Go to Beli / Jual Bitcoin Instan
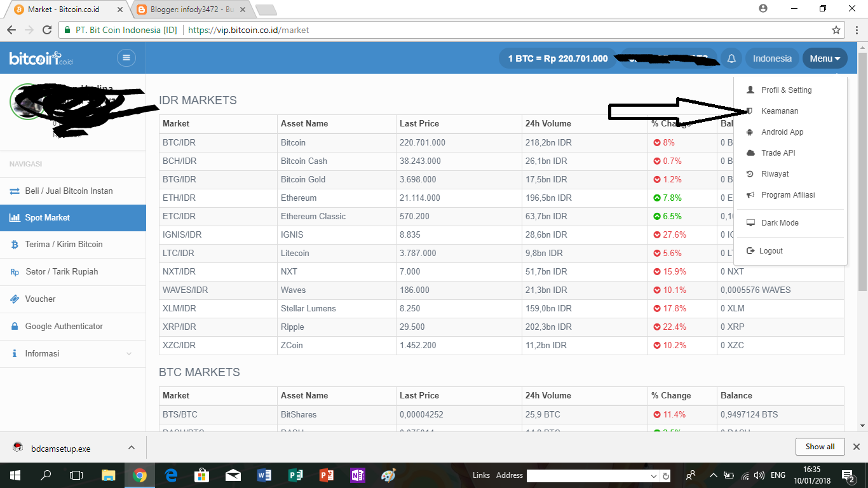868x488 pixels. point(73,191)
